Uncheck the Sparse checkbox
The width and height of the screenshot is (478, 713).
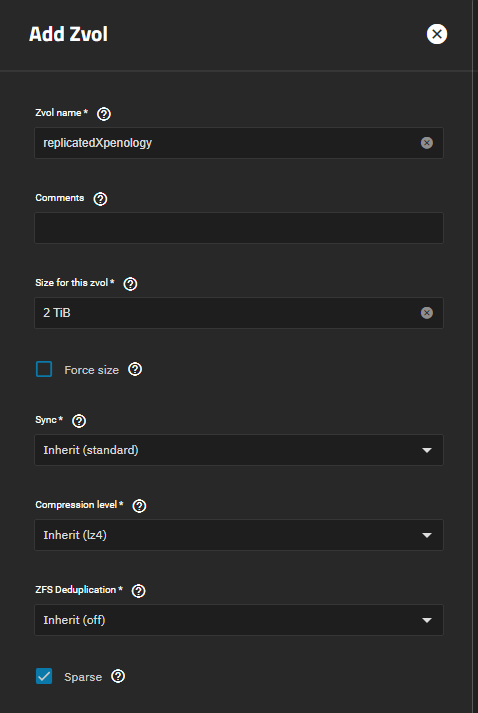pos(44,676)
